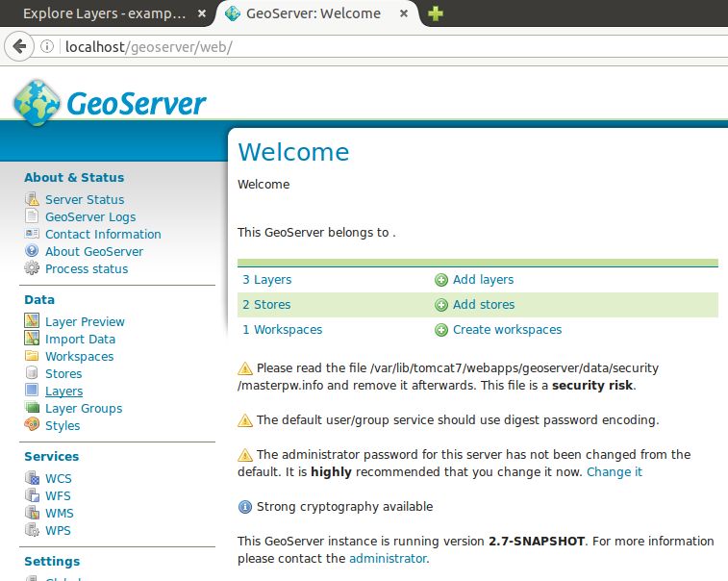
Task: Click the WPS service icon
Action: click(32, 529)
